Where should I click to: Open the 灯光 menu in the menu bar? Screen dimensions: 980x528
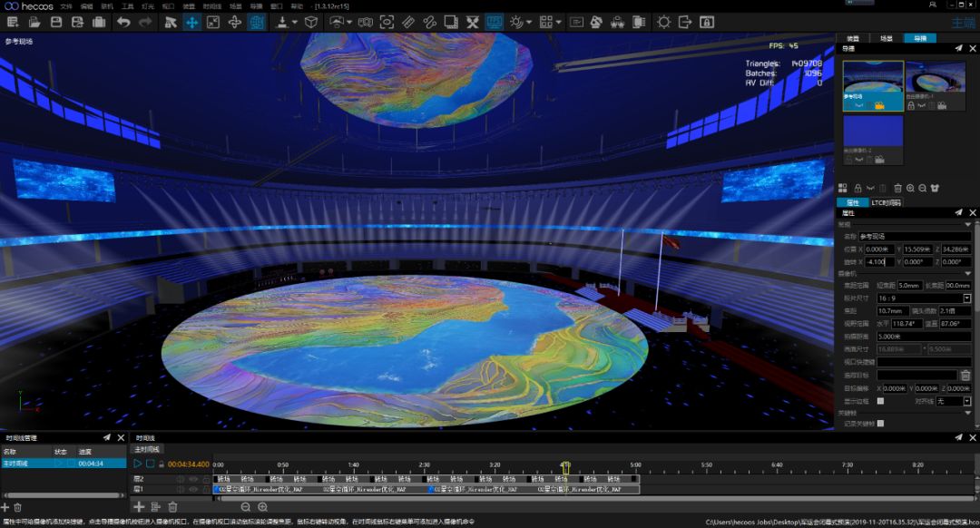(148, 6)
